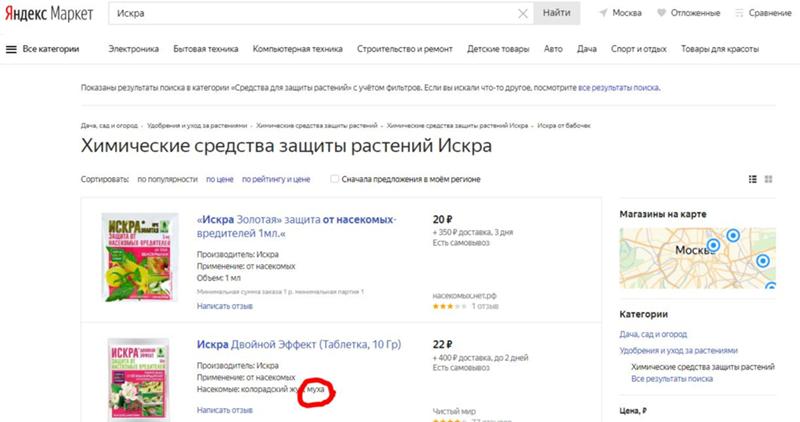Open the Авто category
Image resolution: width=800 pixels, height=422 pixels.
(x=553, y=49)
